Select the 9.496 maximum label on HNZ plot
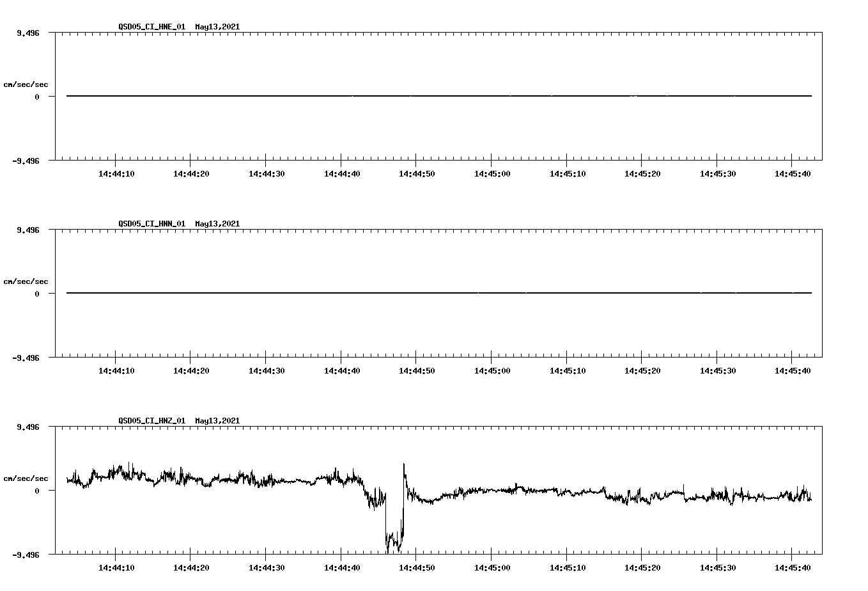Viewport: 868px width, 591px height. click(28, 427)
